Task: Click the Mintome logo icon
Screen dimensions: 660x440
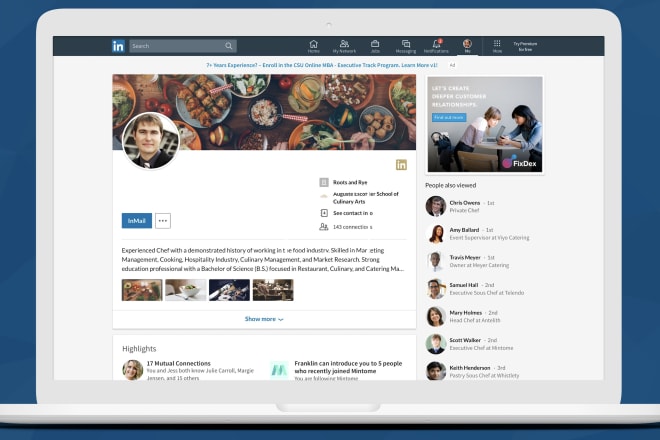Action: pos(279,370)
